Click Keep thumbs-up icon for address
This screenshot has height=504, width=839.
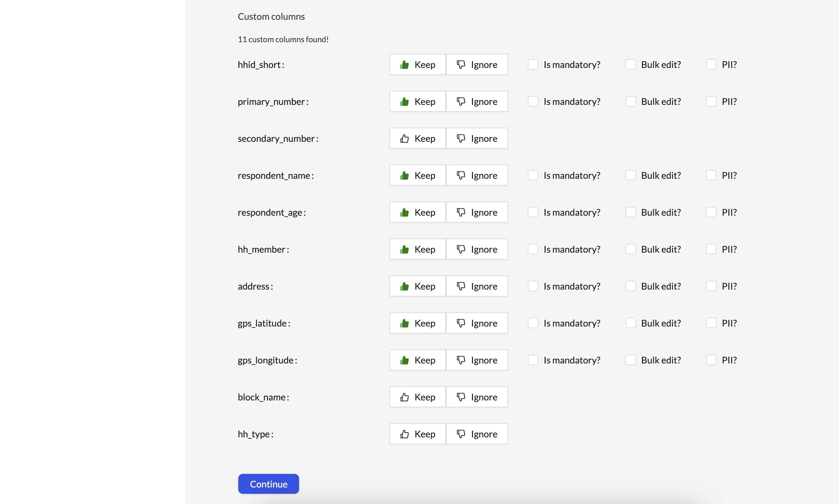(x=404, y=286)
